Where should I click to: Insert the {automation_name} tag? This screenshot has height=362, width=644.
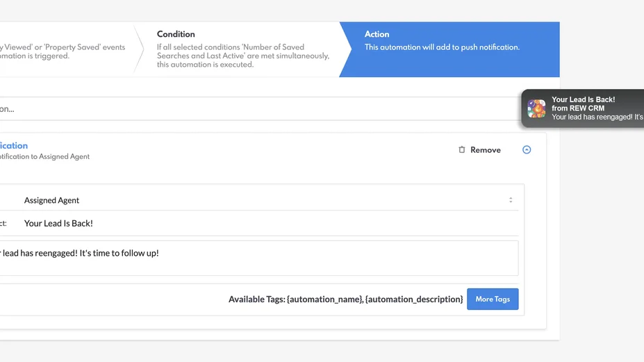[x=324, y=299]
